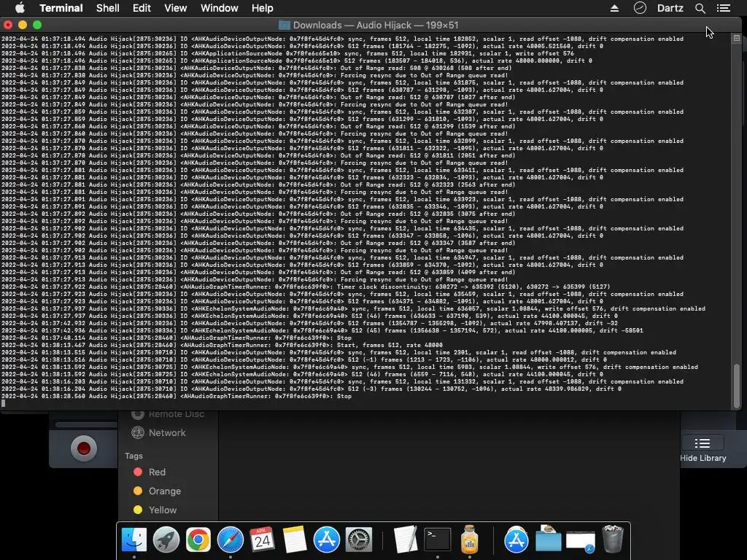This screenshot has height=560, width=747.
Task: Click the Network globe icon in the sidebar
Action: pyautogui.click(x=138, y=432)
